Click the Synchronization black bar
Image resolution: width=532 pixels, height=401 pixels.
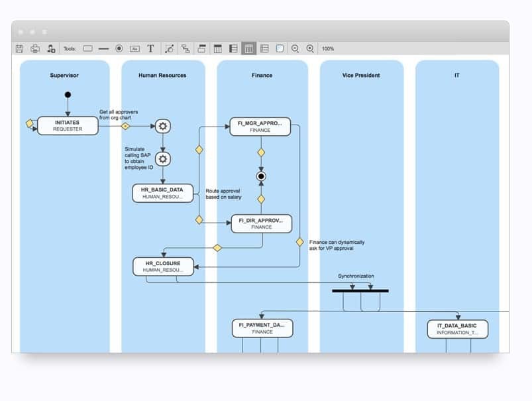360,290
